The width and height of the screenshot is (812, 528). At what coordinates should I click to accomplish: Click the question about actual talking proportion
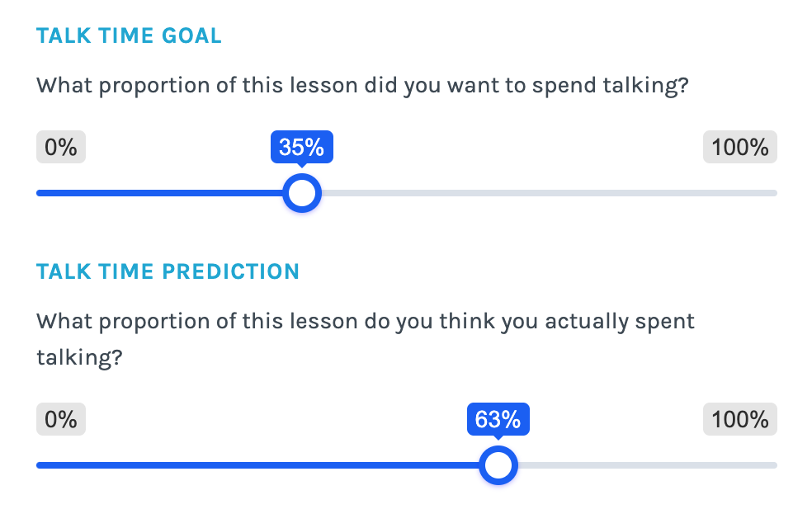(x=365, y=339)
